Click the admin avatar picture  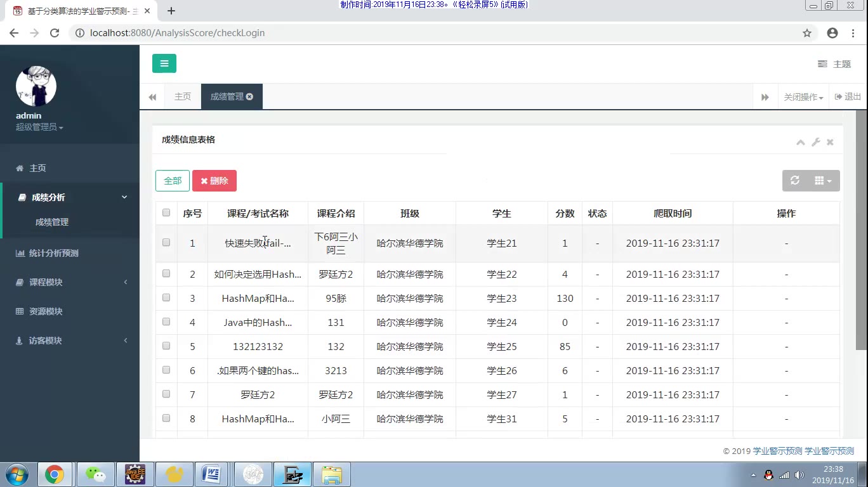[x=36, y=86]
